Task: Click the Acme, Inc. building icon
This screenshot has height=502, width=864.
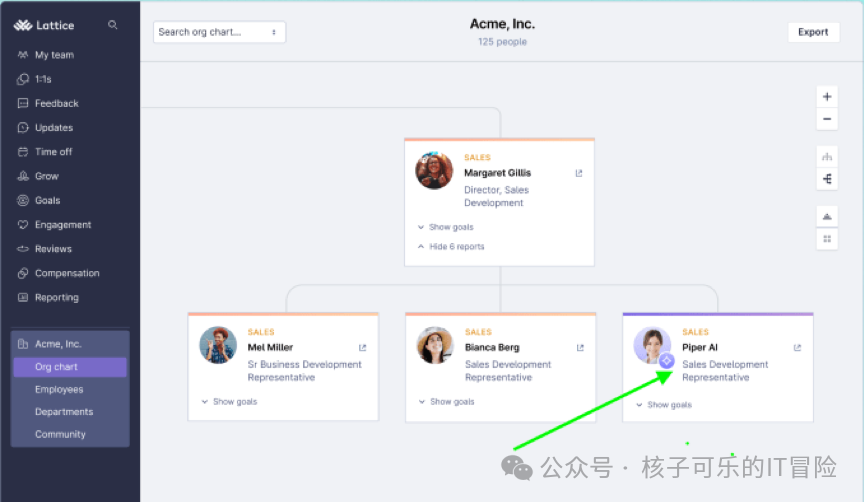Action: point(23,344)
